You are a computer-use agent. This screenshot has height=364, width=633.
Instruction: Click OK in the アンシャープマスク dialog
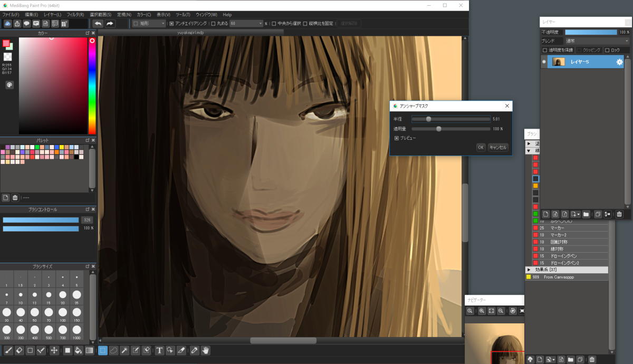coord(481,148)
